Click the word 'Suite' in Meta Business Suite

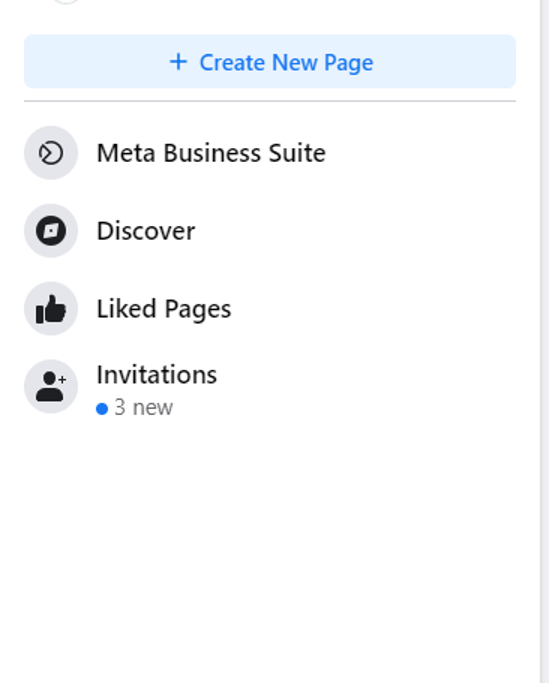297,153
